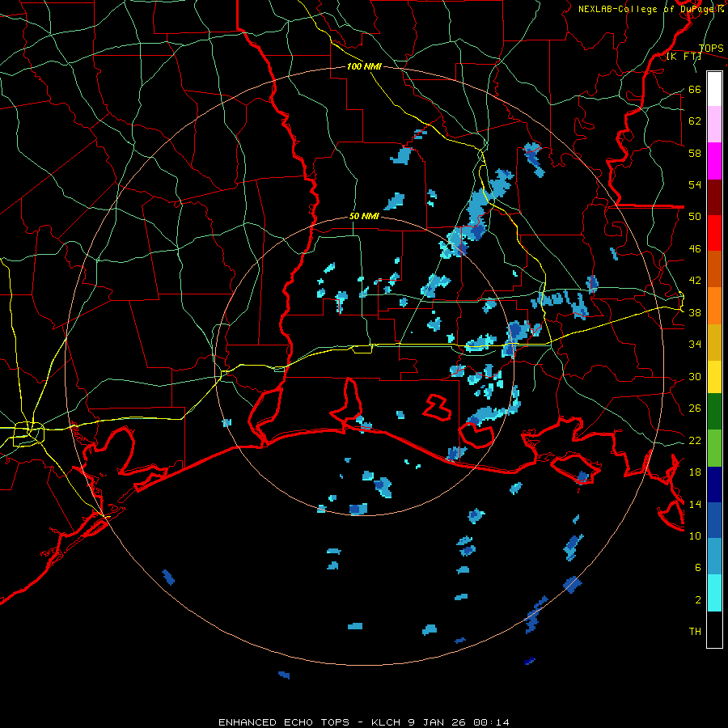Click the white 66 kft legend swatch

714,89
